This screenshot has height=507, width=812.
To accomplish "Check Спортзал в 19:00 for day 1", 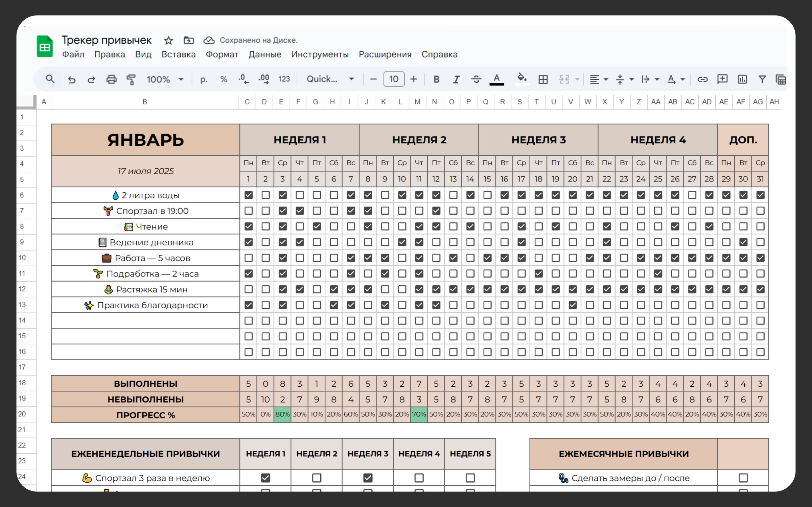I will pyautogui.click(x=249, y=211).
